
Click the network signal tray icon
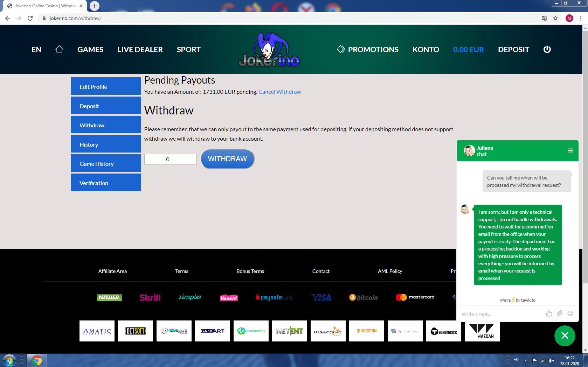tap(543, 361)
